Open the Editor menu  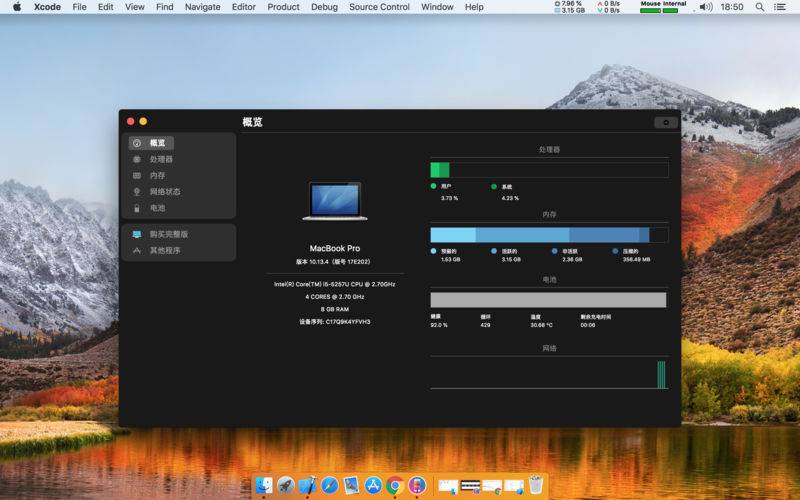click(243, 7)
